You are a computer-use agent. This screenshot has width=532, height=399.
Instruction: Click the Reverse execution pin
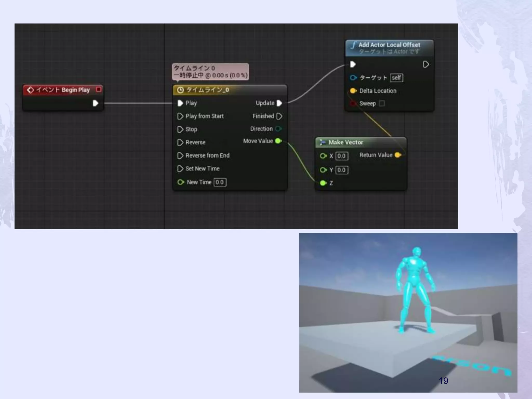(180, 142)
